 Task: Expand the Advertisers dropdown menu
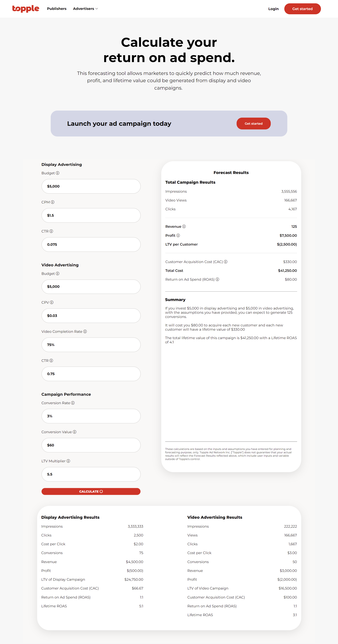[x=85, y=9]
